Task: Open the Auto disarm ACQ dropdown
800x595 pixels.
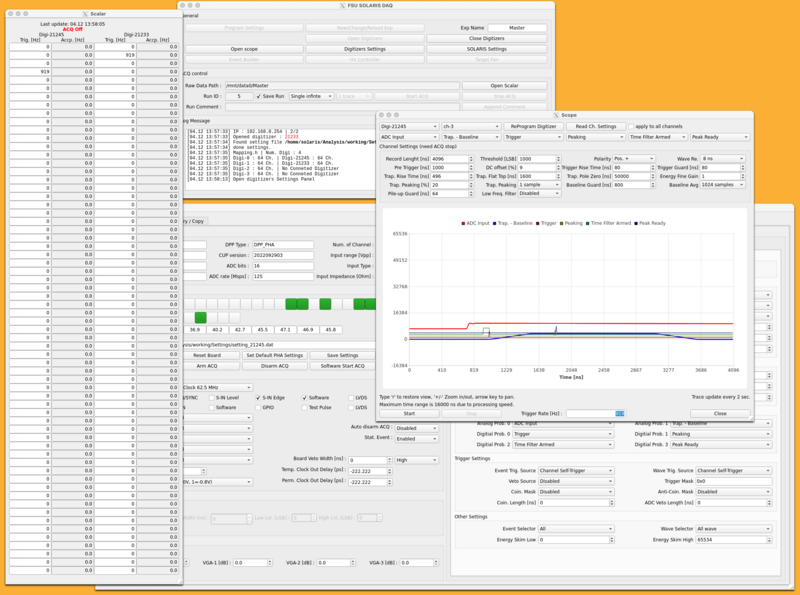Action: tap(416, 428)
